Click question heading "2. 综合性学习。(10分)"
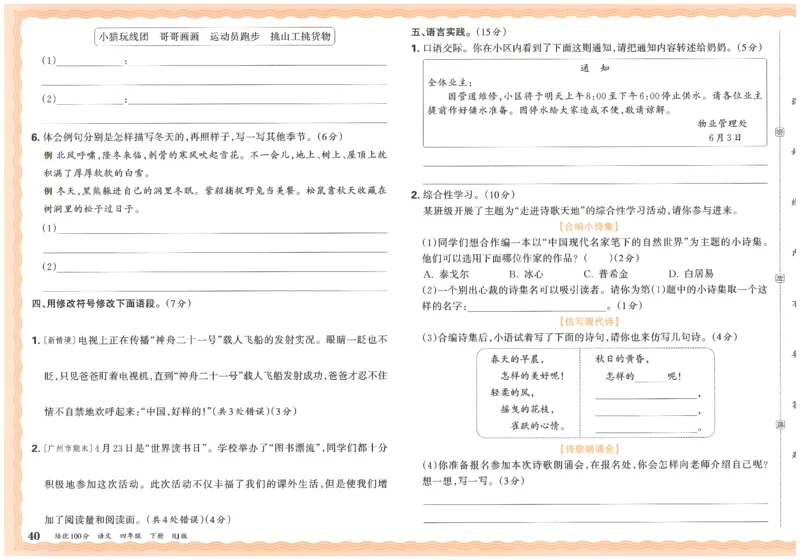This screenshot has width=800, height=560. pos(463,195)
